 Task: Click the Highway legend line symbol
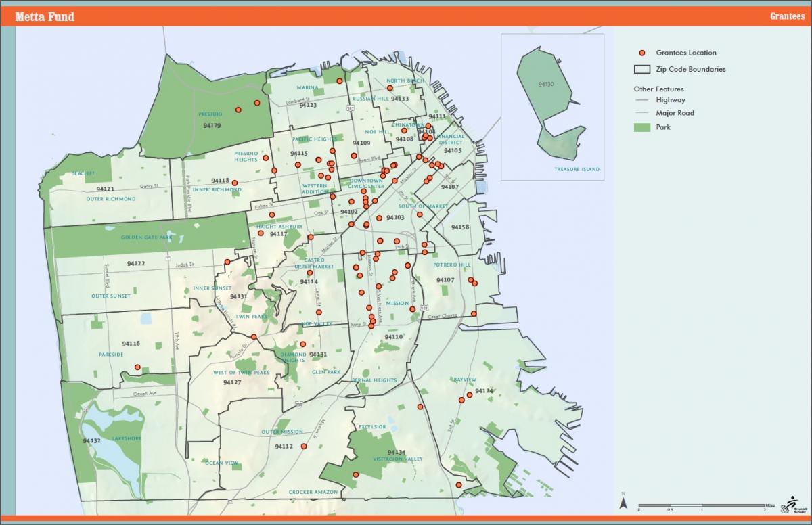coord(641,100)
